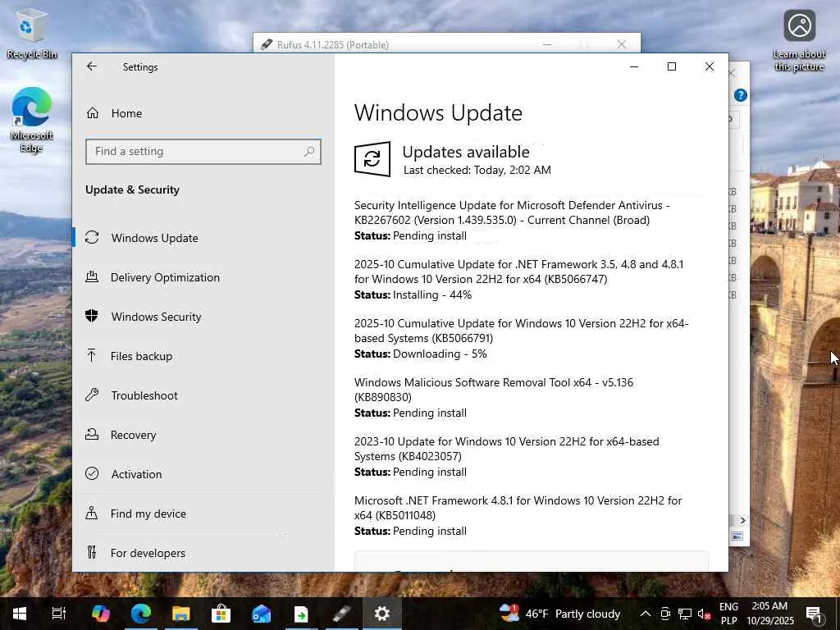Open Task View from the taskbar
The image size is (840, 630).
tap(58, 614)
